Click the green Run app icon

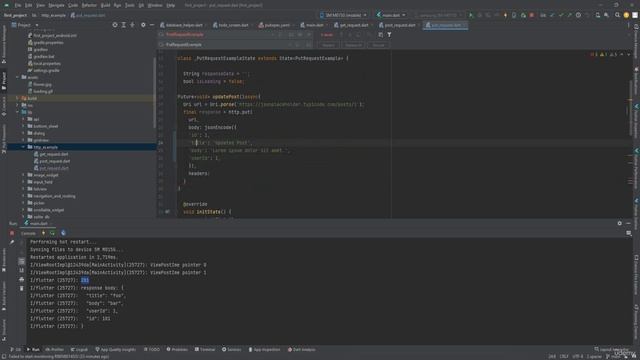click(471, 15)
